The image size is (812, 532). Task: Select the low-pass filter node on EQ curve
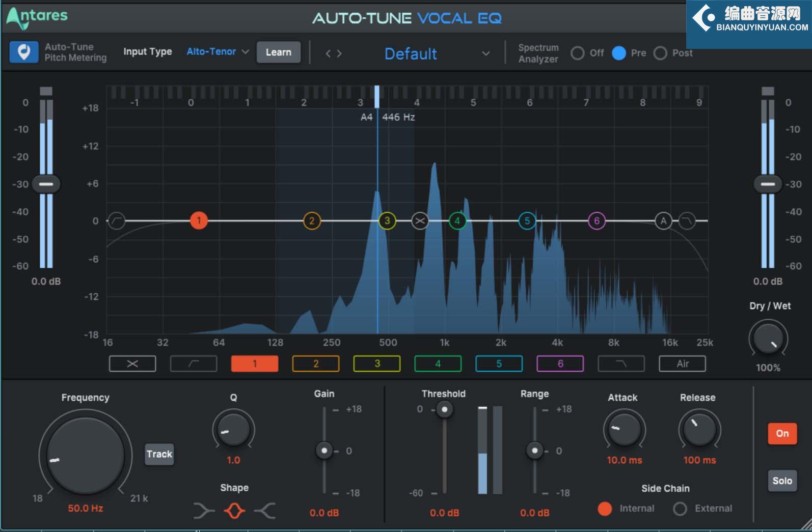click(687, 221)
